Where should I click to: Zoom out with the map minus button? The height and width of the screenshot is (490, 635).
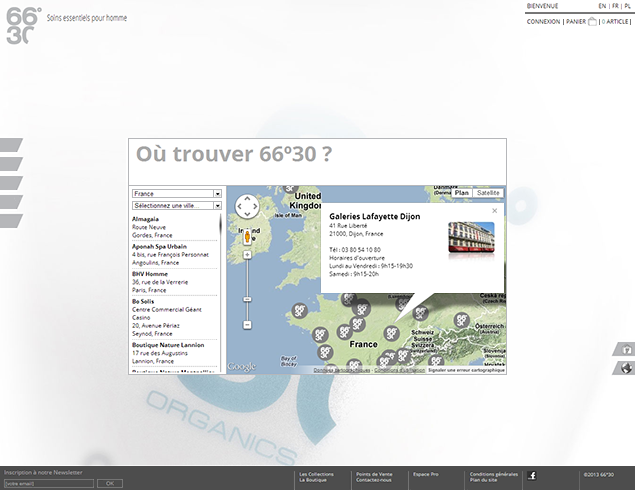pos(247,325)
